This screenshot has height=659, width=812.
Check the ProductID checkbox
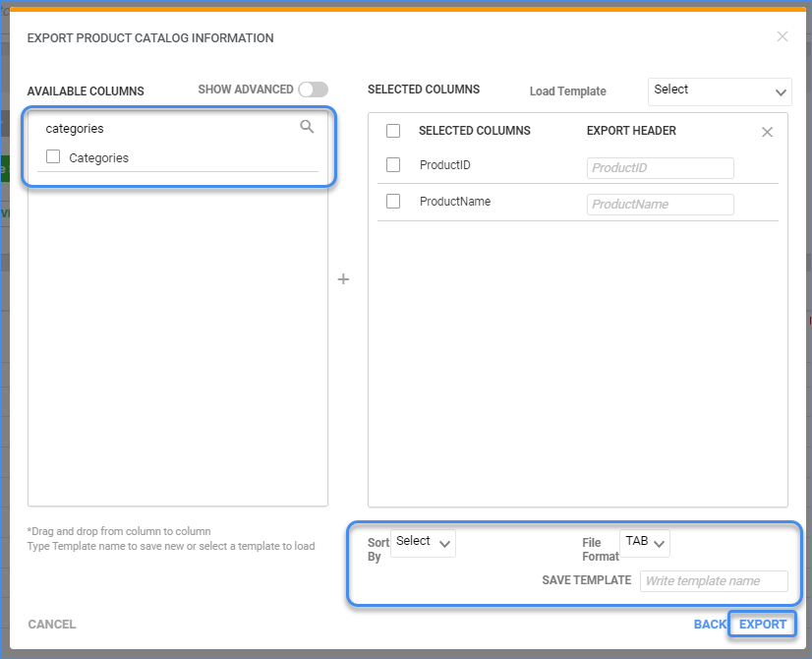tap(393, 164)
